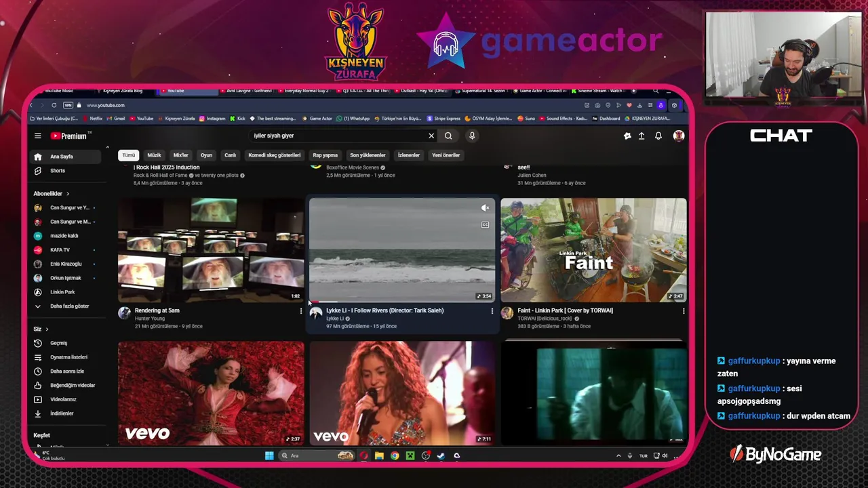Open İndirilenler downloads in sidebar
The width and height of the screenshot is (868, 488).
(x=64, y=413)
